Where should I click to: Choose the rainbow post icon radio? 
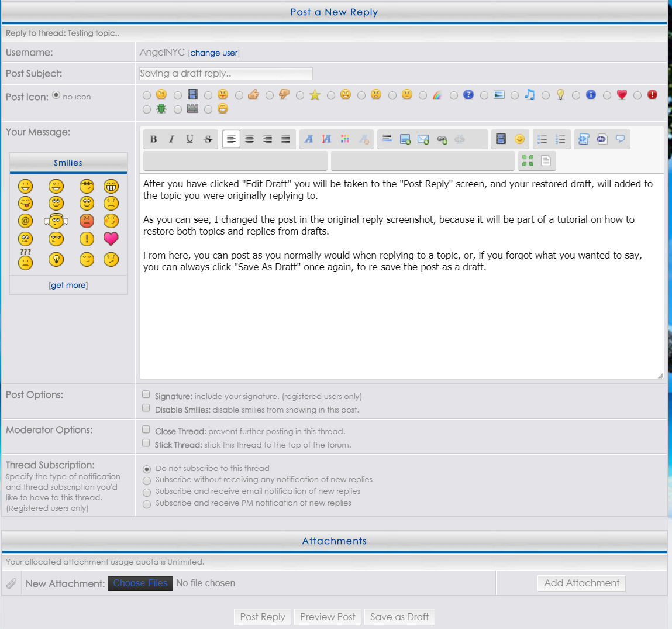[423, 95]
